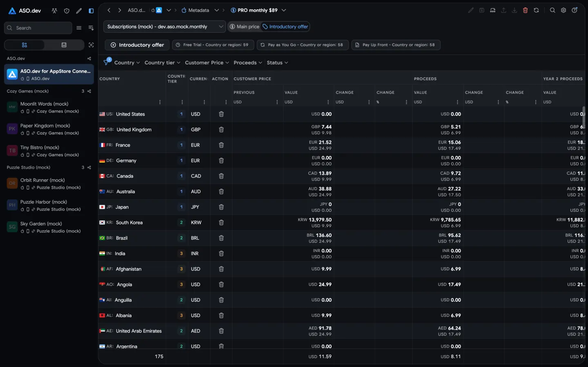Select the Main price segment
This screenshot has width=588, height=367.
tap(244, 27)
